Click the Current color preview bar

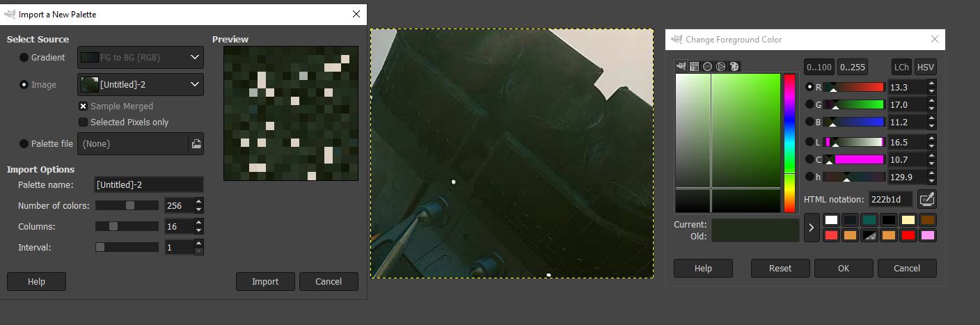[755, 225]
